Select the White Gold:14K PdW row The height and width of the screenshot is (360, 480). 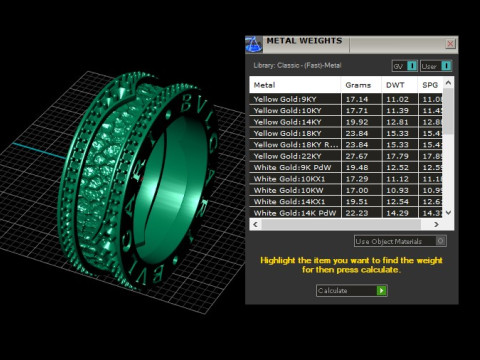tap(346, 213)
